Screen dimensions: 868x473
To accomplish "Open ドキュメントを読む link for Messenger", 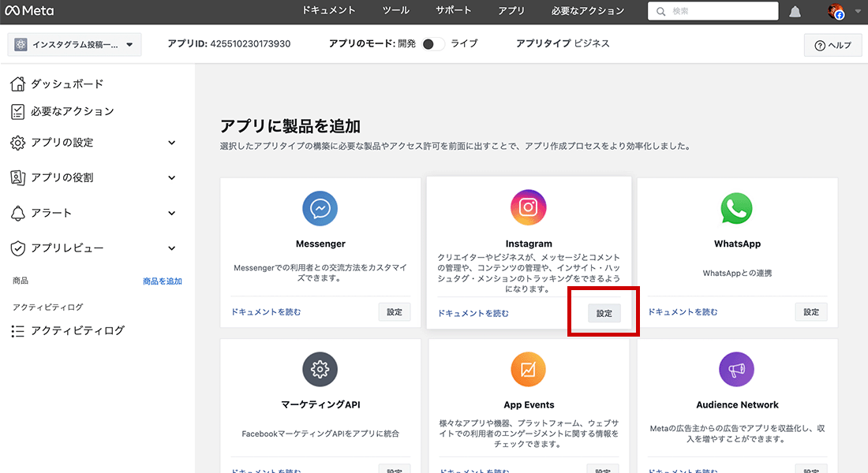I will [x=266, y=312].
